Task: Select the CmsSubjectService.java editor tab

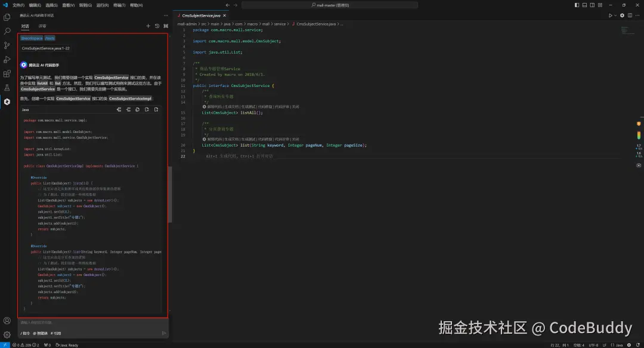Action: click(202, 15)
